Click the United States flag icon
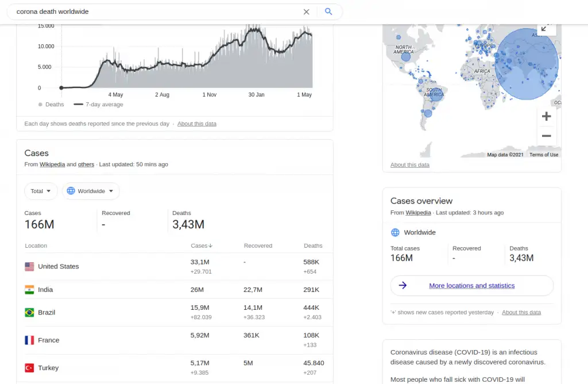 tap(29, 267)
